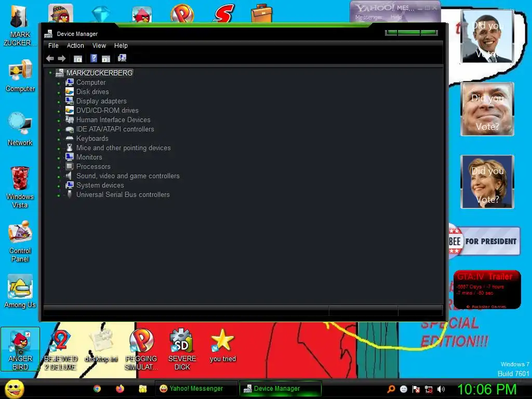The width and height of the screenshot is (532, 399).
Task: Click the orange magnifier tray icon
Action: click(x=391, y=389)
